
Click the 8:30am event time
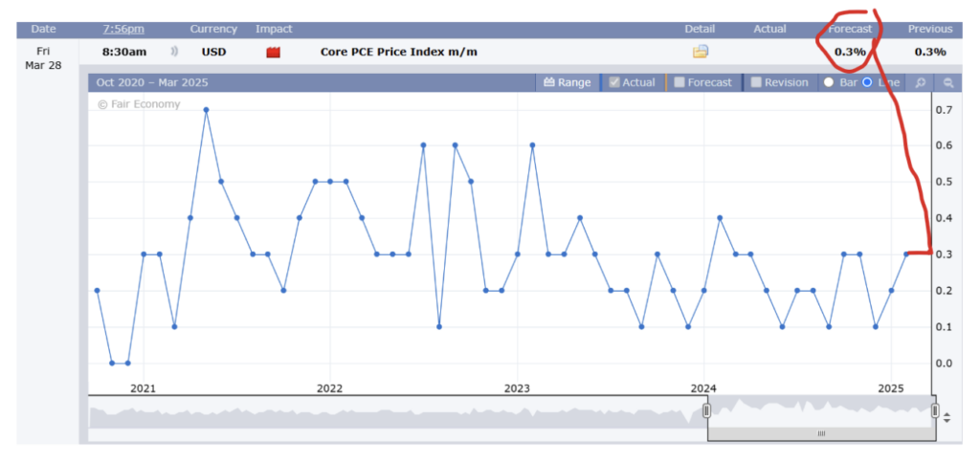click(x=124, y=52)
